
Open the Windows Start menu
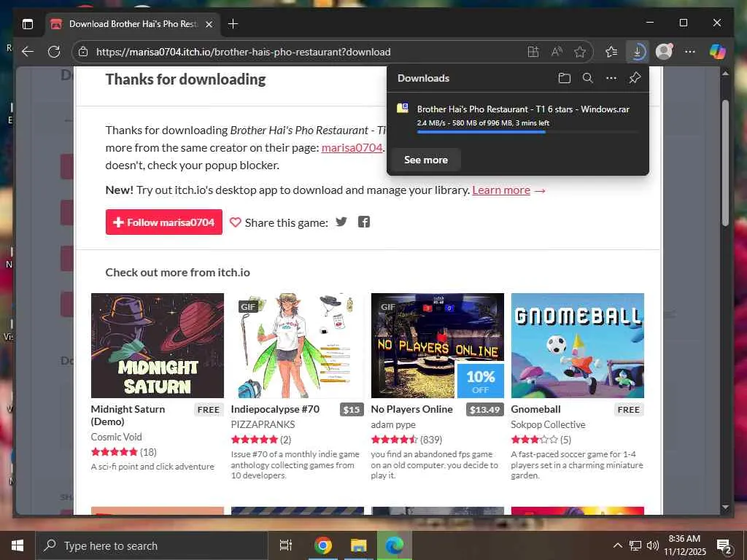coord(18,545)
